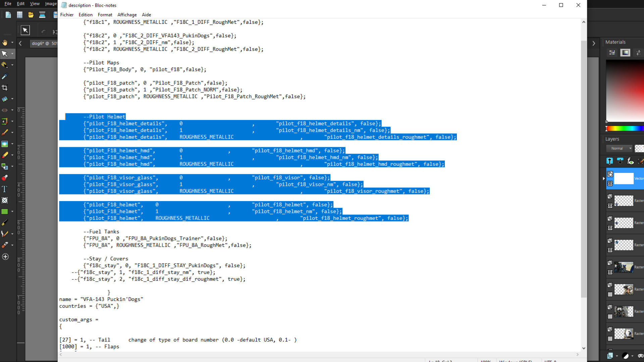The width and height of the screenshot is (644, 362).
Task: Open the Aide menu
Action: tap(146, 15)
